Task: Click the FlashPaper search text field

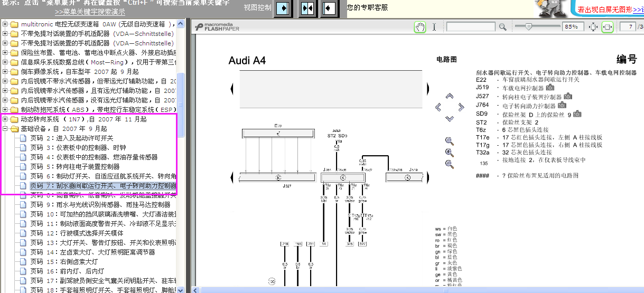Action: (471, 26)
